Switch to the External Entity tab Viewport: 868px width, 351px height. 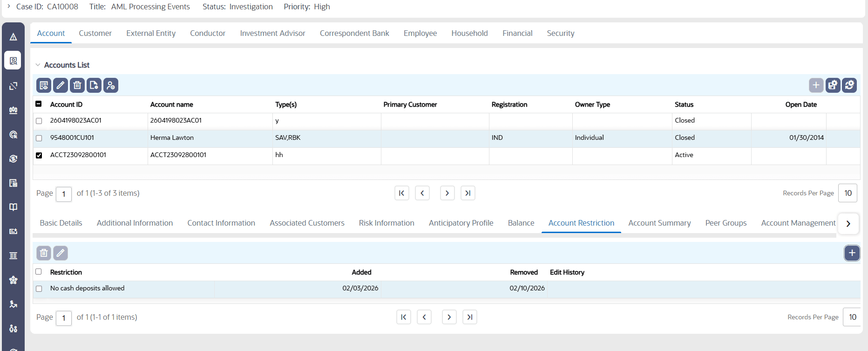click(x=151, y=33)
